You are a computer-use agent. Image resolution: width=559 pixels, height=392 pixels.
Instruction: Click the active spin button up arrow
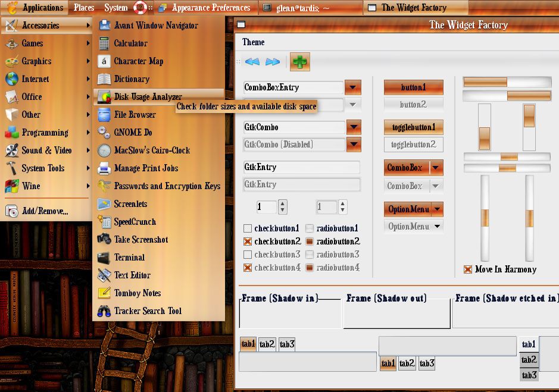[282, 203]
